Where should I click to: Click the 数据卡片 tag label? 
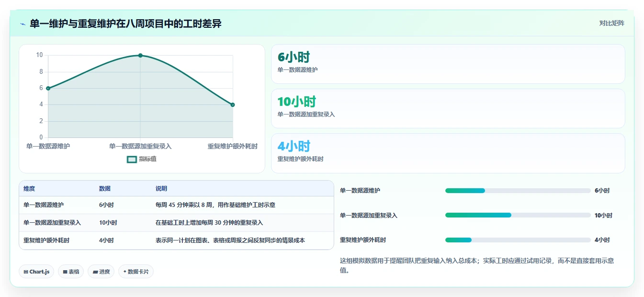point(138,272)
